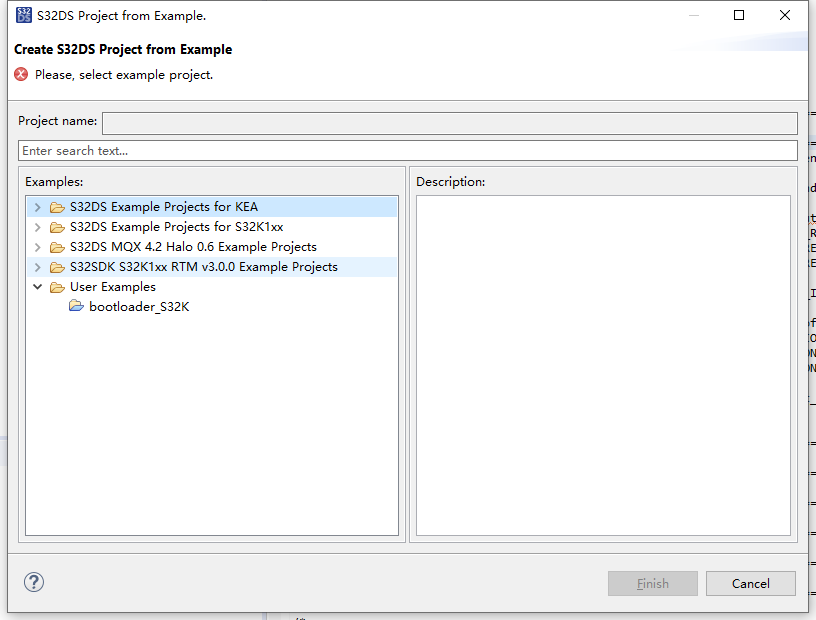Expand the S32DS Example Projects for KEA node
816x620 pixels.
click(38, 207)
